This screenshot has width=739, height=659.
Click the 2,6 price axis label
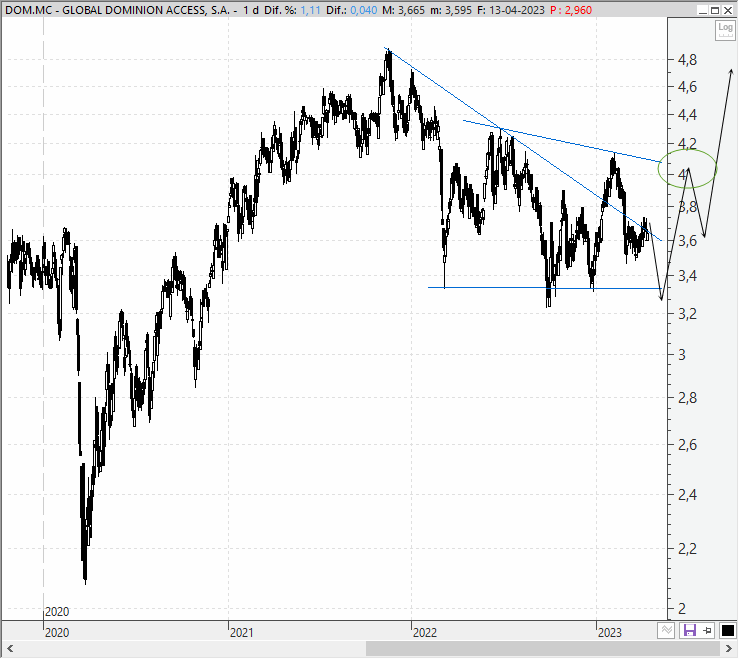[x=687, y=445]
